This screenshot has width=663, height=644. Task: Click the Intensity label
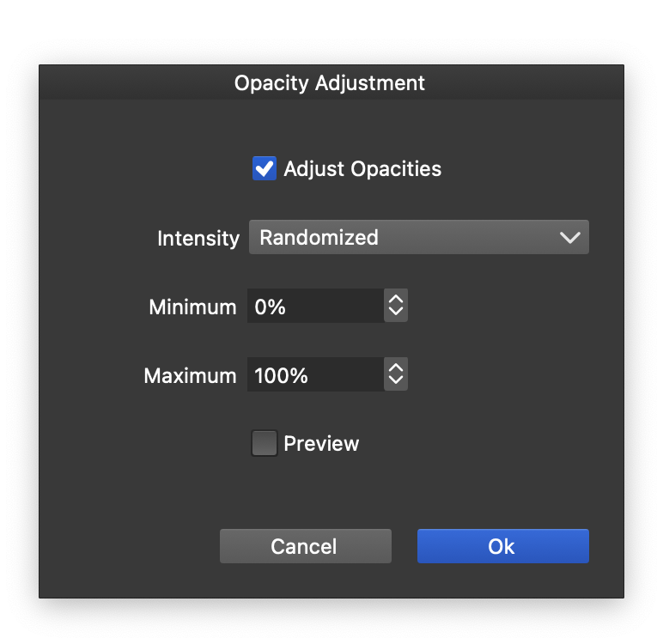(x=198, y=238)
